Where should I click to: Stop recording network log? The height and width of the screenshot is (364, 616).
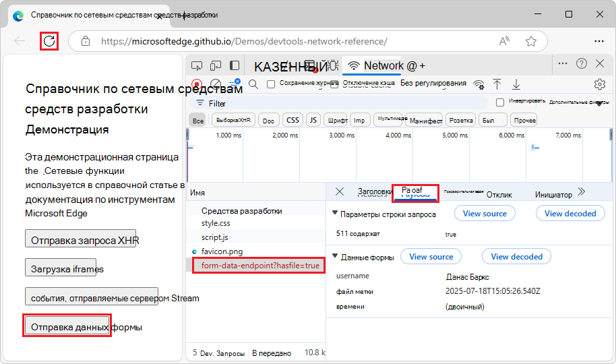(197, 84)
